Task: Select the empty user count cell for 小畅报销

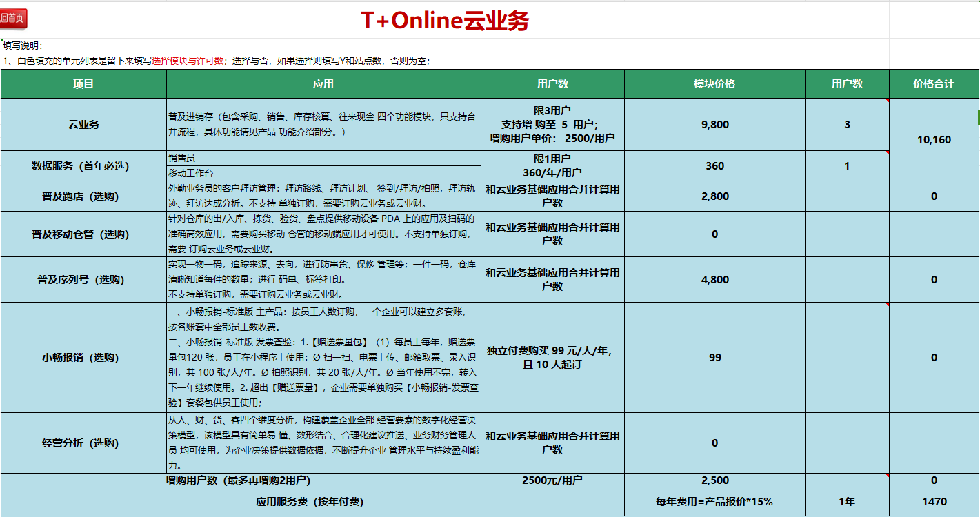Action: click(847, 358)
